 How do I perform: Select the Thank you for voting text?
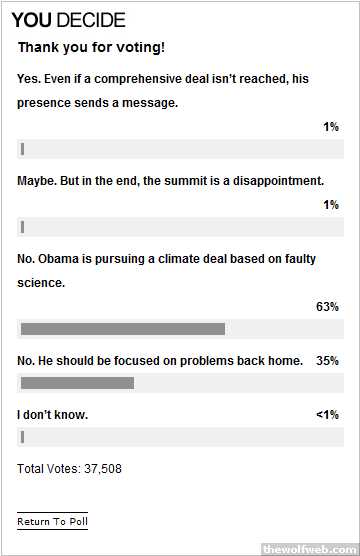click(92, 47)
